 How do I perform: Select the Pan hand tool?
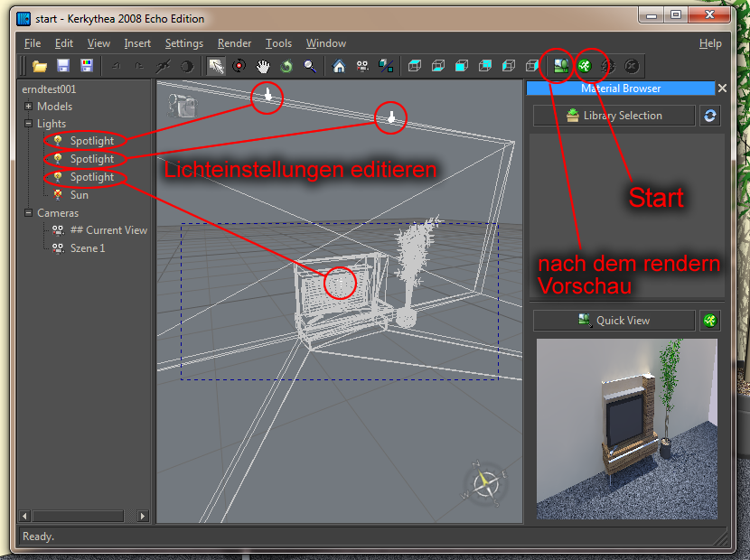click(263, 66)
